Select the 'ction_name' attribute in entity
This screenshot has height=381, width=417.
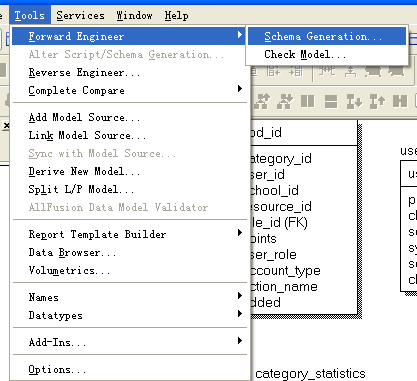(x=284, y=287)
